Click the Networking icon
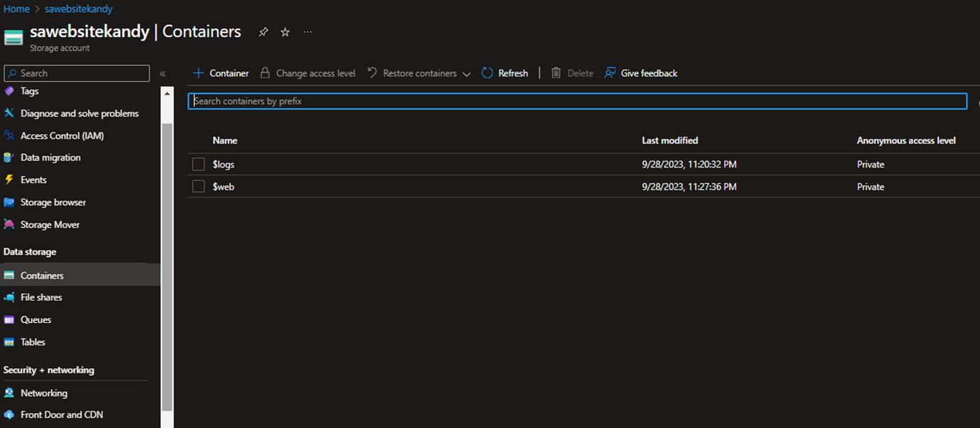The image size is (980, 428). (x=9, y=393)
